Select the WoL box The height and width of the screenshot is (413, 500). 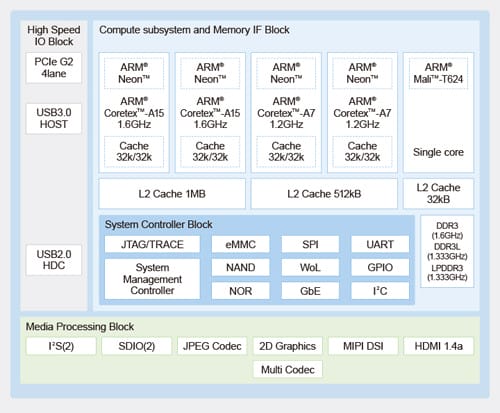pos(310,267)
